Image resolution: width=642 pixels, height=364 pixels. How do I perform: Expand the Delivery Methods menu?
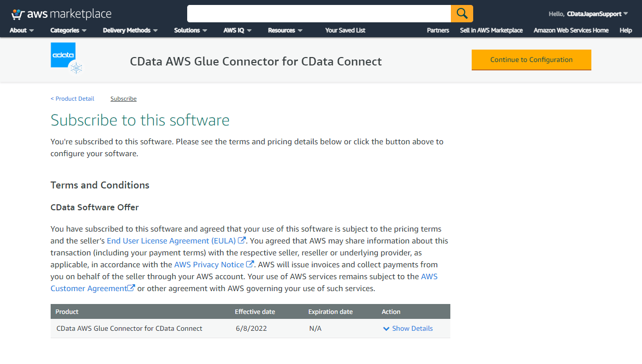click(130, 30)
